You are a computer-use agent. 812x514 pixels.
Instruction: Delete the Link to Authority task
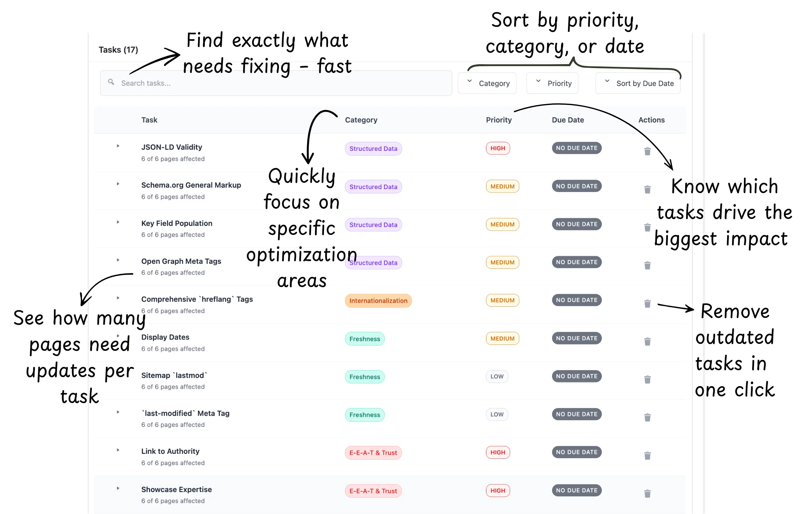(647, 456)
